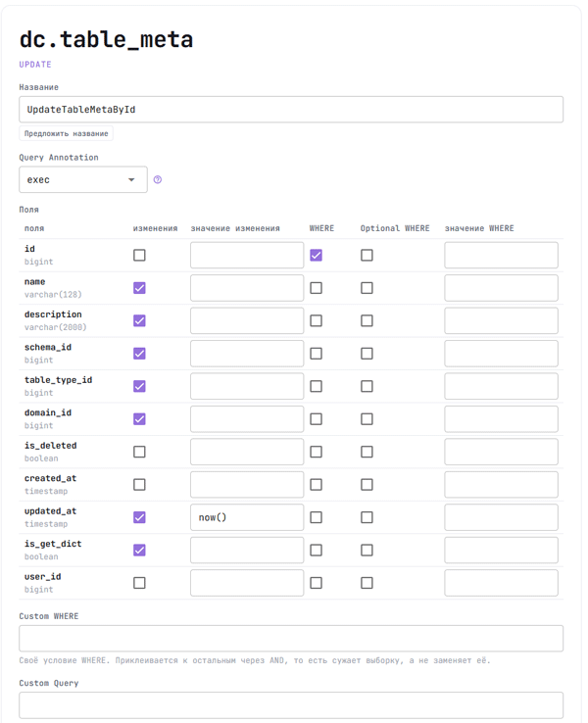Click the Название input with UpdateTableMetaById
Image resolution: width=588 pixels, height=723 pixels.
291,110
